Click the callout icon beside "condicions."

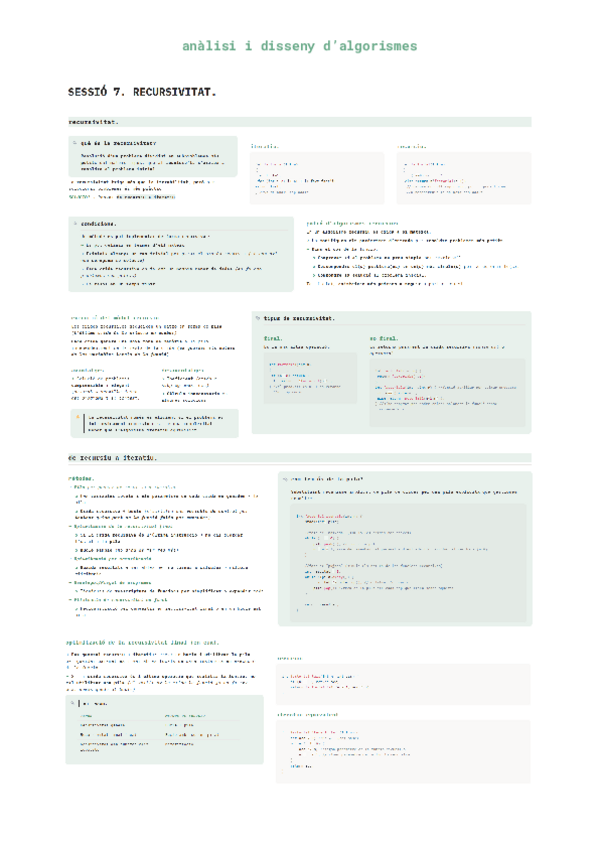(75, 223)
